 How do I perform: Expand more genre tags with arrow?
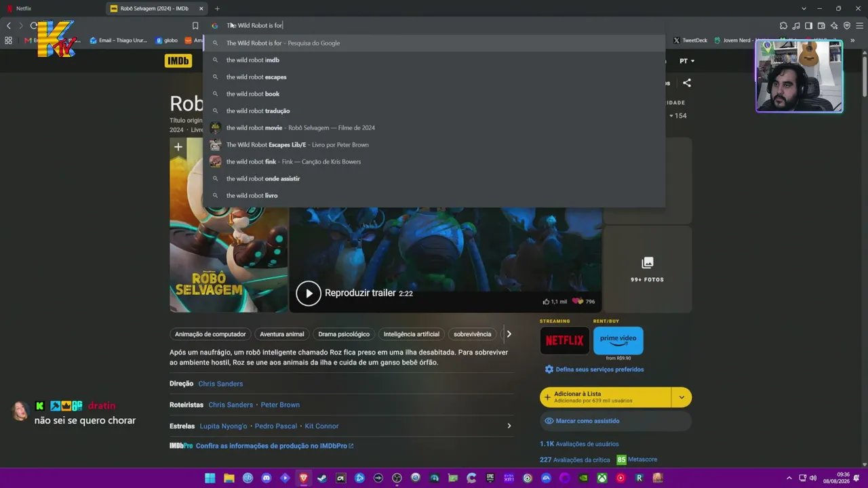click(x=509, y=334)
